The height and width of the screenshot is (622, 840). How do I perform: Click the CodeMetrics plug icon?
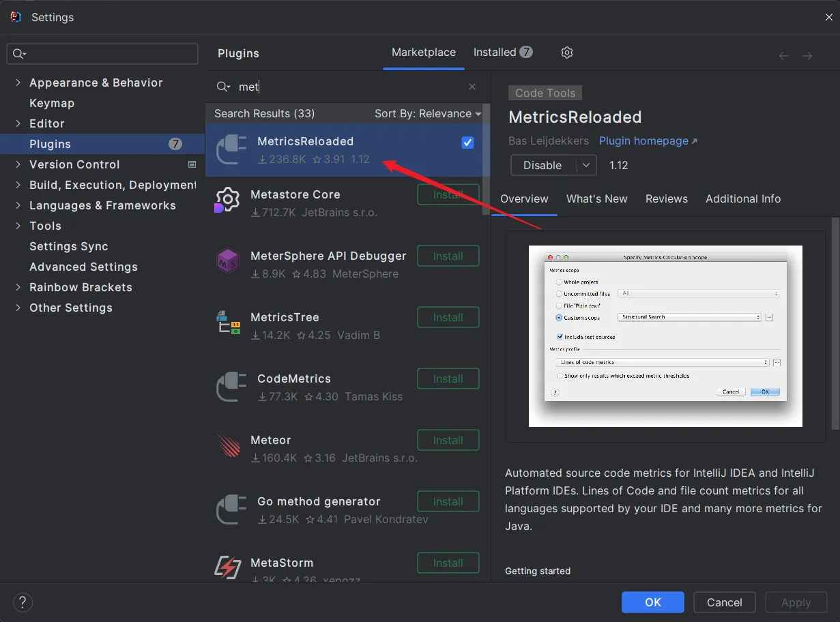click(231, 386)
